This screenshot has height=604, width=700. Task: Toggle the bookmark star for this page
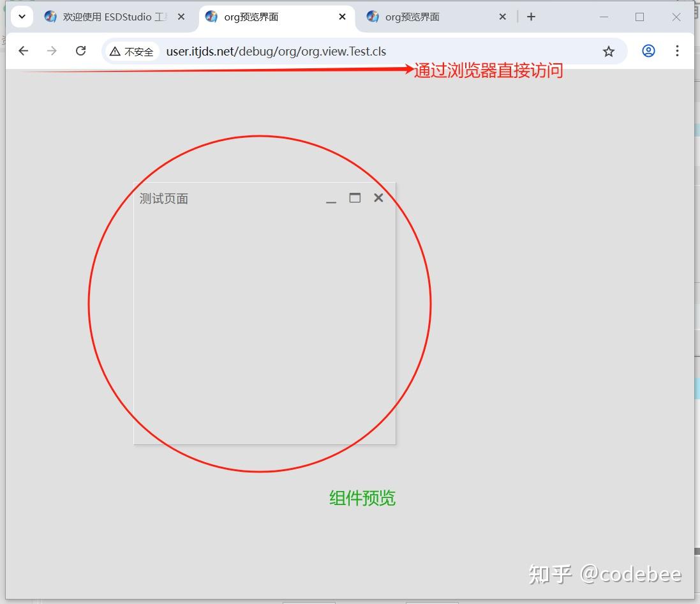[x=608, y=51]
